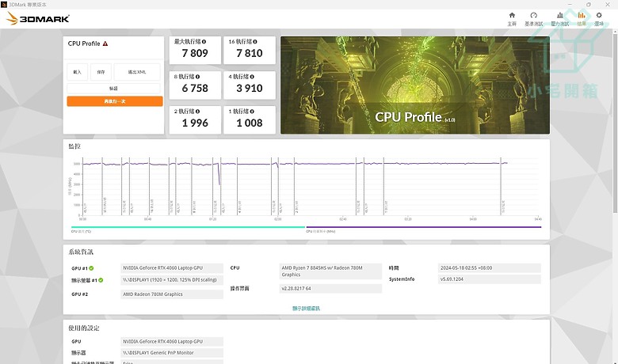Click the save result button
The image size is (618, 364).
point(101,72)
